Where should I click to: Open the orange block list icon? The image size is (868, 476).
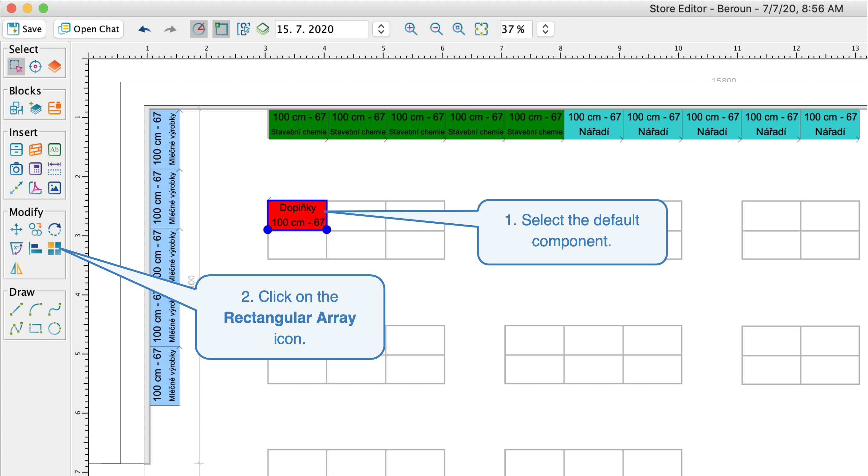54,108
